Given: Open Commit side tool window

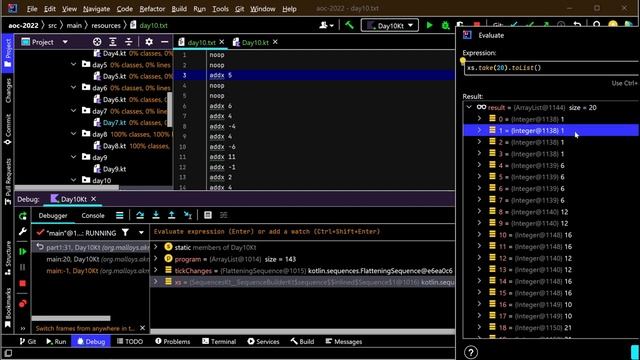Looking at the screenshot, I should 8,129.
